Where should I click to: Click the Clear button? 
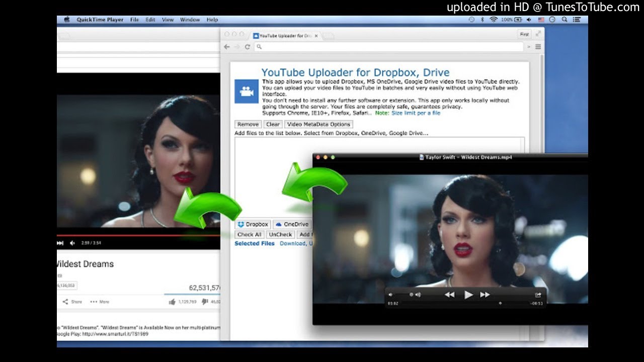273,124
